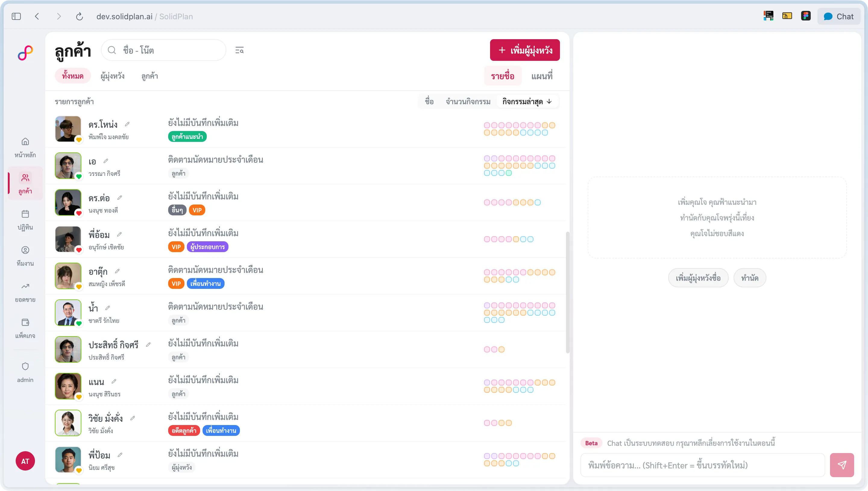
Task: Go to หน้าหลัก home in sidebar
Action: (25, 148)
